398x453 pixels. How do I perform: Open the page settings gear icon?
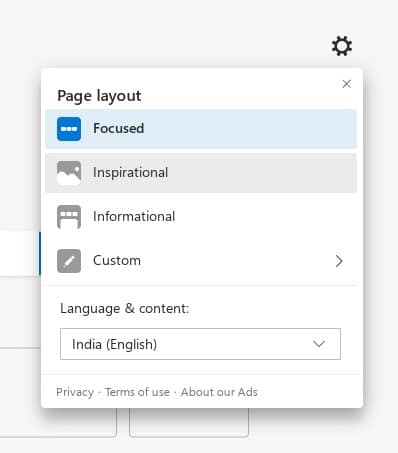[x=342, y=46]
